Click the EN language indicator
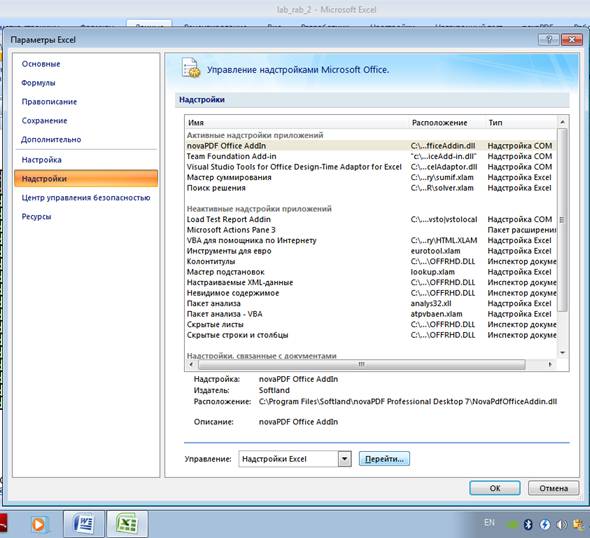The image size is (590, 538). tap(489, 523)
